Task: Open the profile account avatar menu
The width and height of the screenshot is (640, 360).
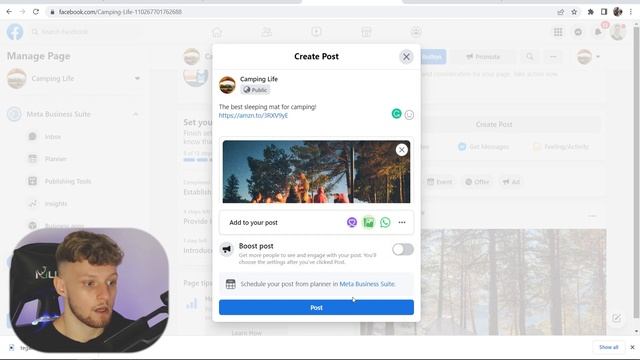Action: click(618, 32)
